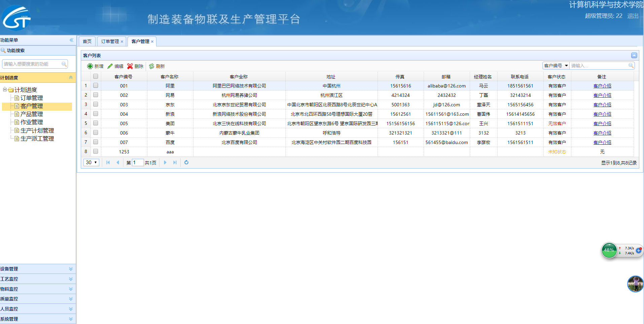Collapse the 计划进度 accordion section
The image size is (644, 324).
coord(71,77)
